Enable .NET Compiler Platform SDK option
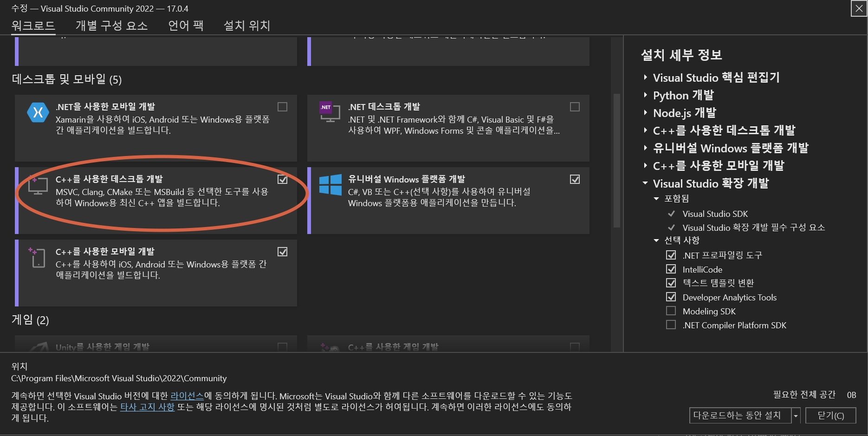The image size is (868, 436). 671,325
